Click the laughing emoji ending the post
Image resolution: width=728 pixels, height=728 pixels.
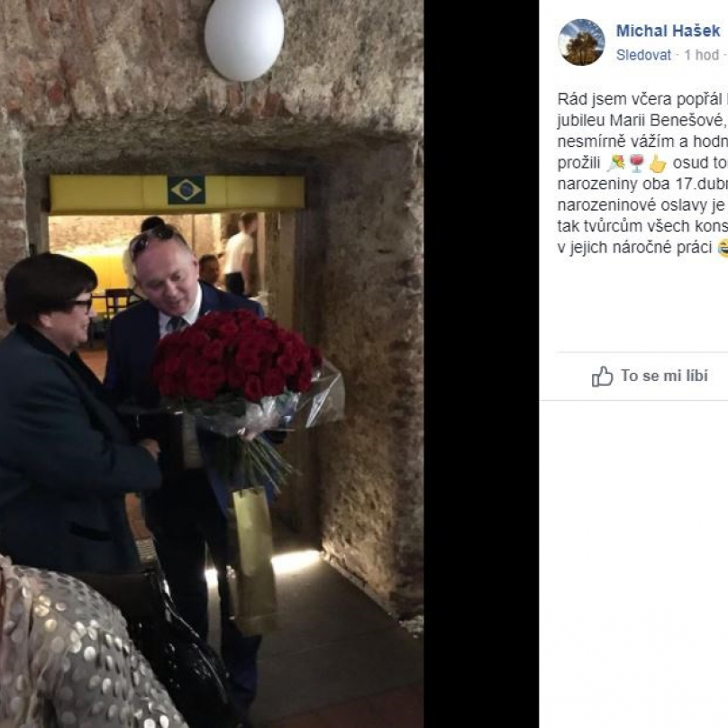723,248
